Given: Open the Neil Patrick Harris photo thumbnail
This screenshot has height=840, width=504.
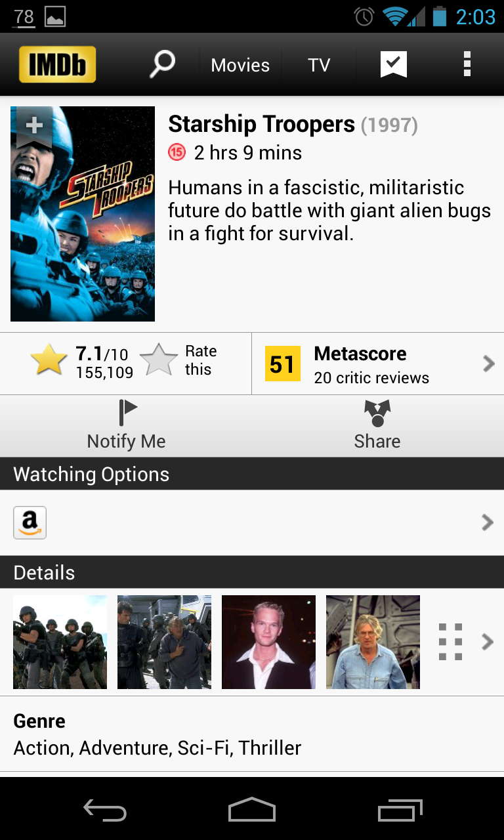Looking at the screenshot, I should (x=268, y=642).
